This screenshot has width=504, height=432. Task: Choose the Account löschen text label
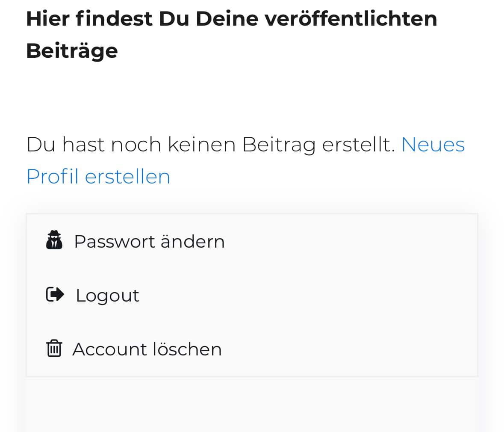pos(147,349)
